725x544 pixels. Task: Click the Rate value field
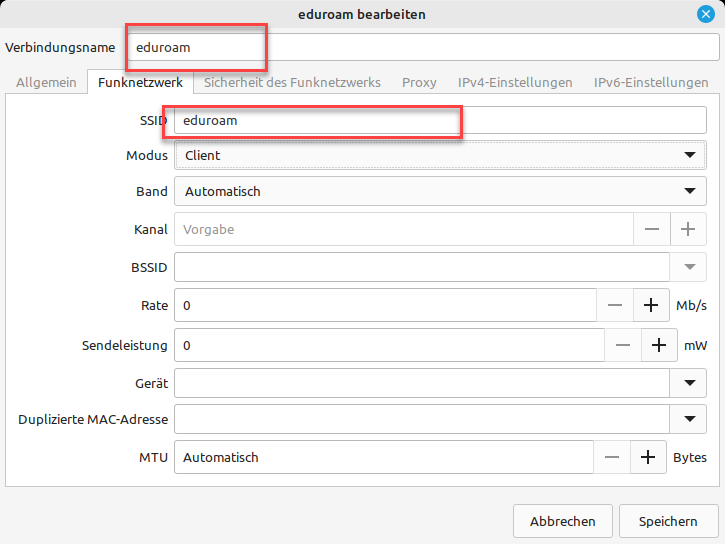click(385, 305)
